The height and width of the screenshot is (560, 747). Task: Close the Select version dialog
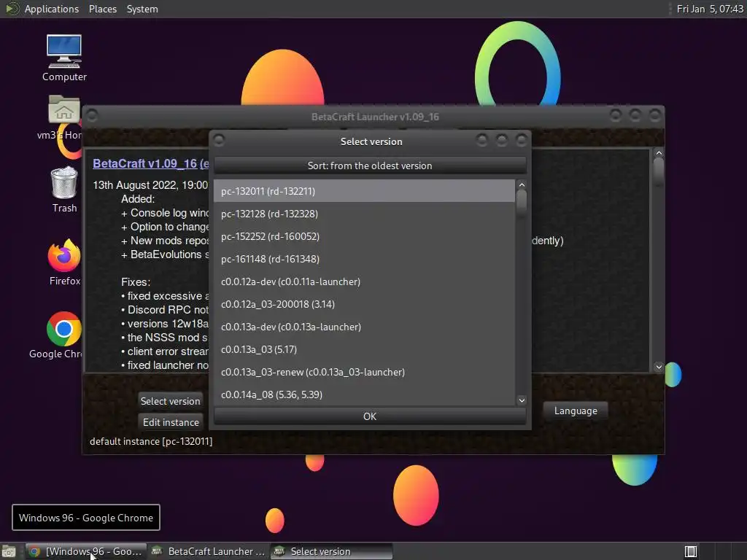pos(522,140)
